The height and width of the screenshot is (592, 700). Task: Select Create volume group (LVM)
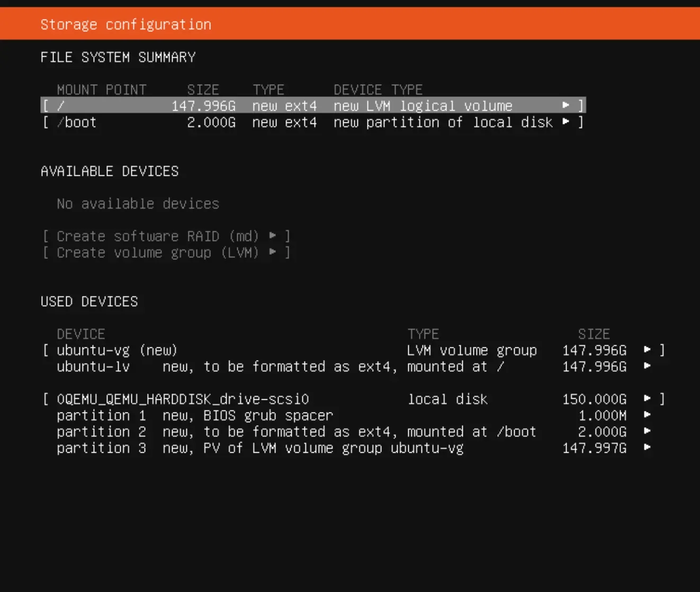tap(166, 252)
